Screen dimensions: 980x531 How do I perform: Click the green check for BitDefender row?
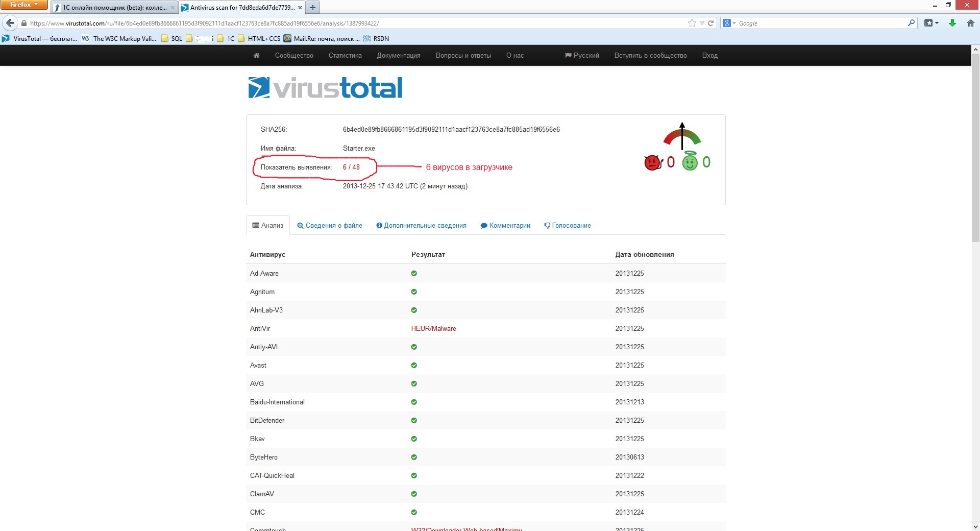(x=414, y=420)
